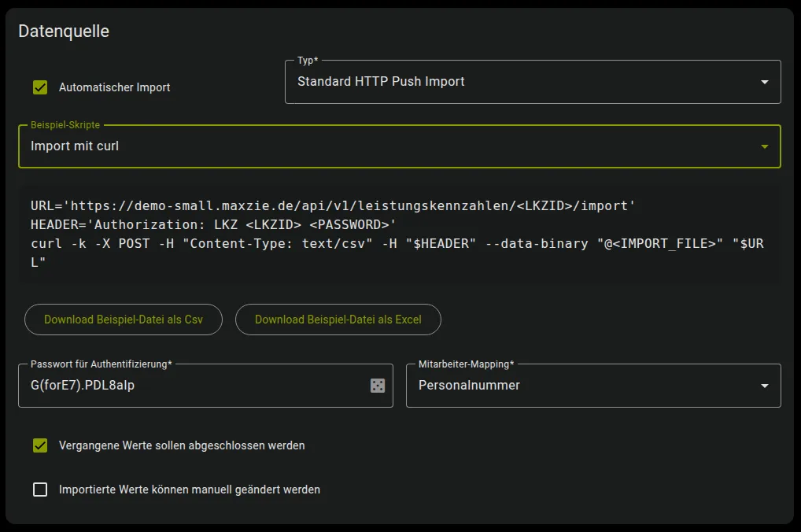Screen dimensions: 801x532
Task: Click the Beispiel-Skripte dropdown chevron
Action: [x=764, y=146]
